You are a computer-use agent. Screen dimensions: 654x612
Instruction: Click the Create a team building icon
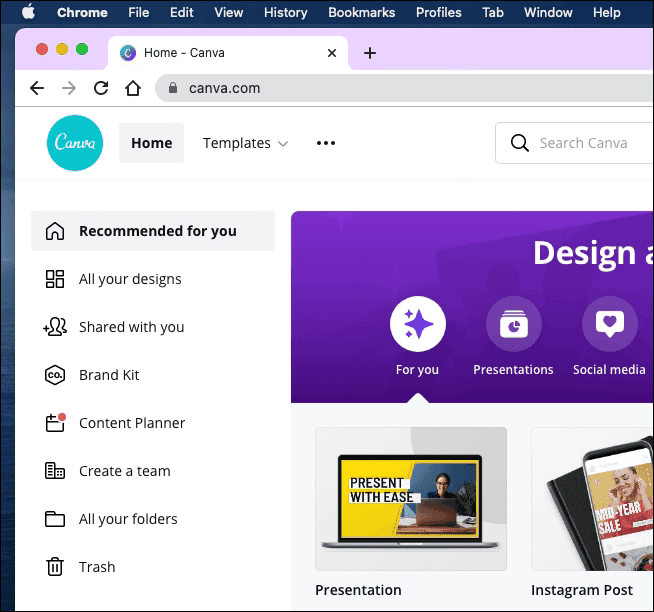click(x=55, y=471)
